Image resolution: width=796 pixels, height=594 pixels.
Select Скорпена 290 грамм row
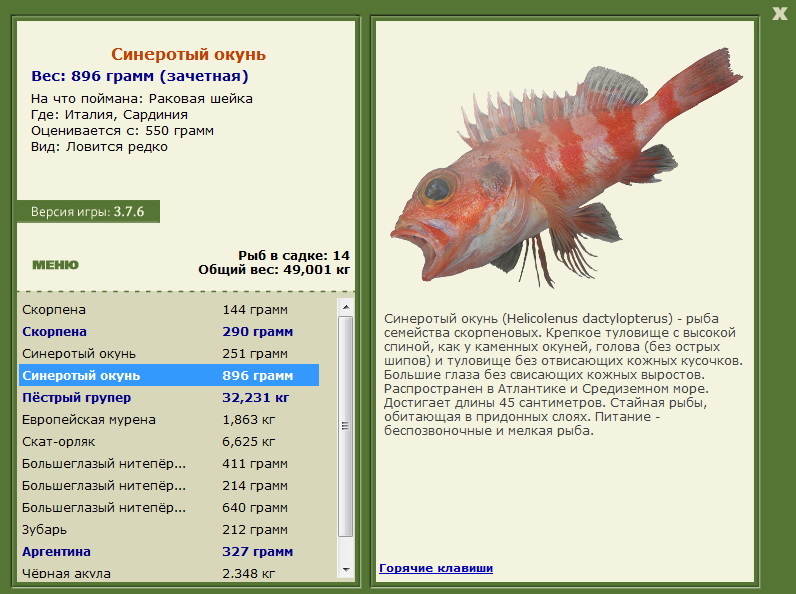pos(169,332)
